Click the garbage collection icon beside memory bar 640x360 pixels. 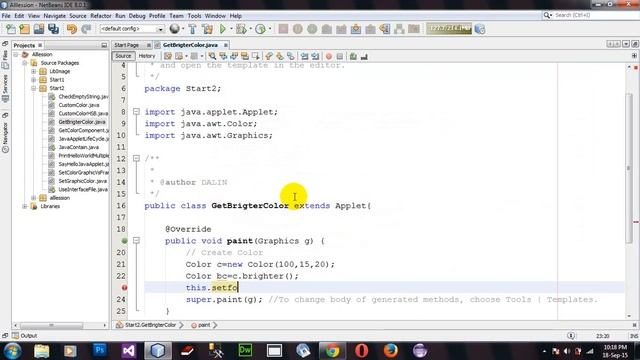480,29
